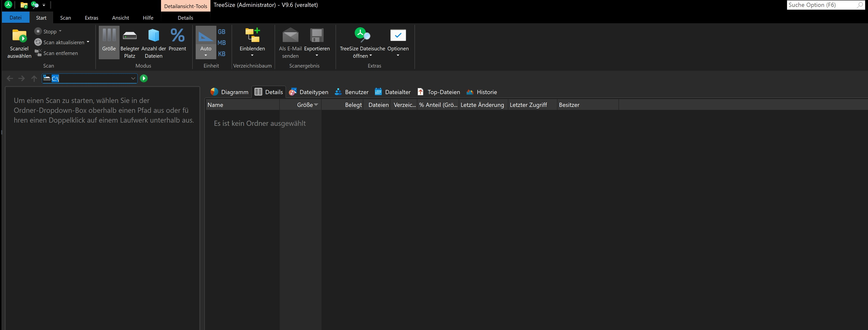Viewport: 868px width, 330px height.
Task: Expand the Optionen dropdown arrow
Action: [398, 56]
